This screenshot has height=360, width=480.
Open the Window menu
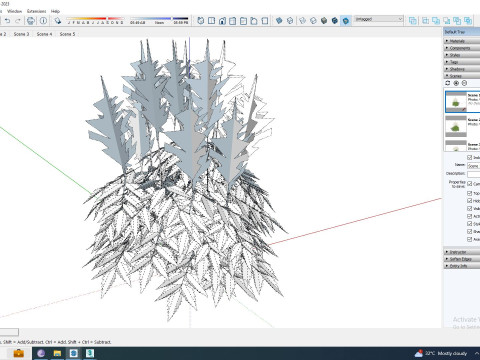(x=14, y=11)
